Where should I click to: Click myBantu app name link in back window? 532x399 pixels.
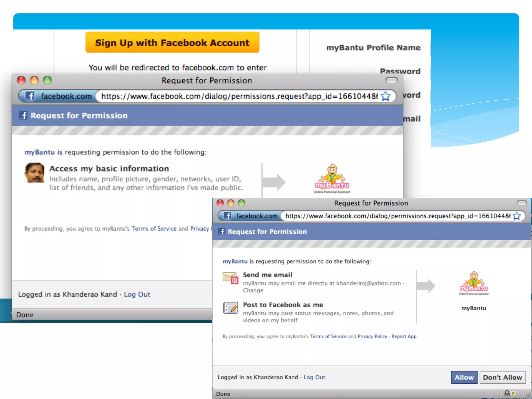coord(40,152)
